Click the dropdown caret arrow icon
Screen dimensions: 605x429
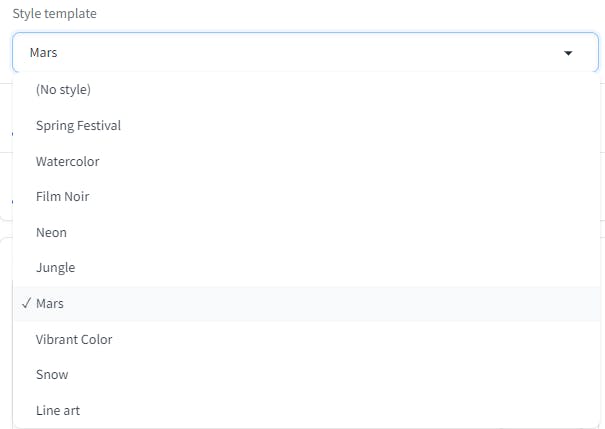568,53
